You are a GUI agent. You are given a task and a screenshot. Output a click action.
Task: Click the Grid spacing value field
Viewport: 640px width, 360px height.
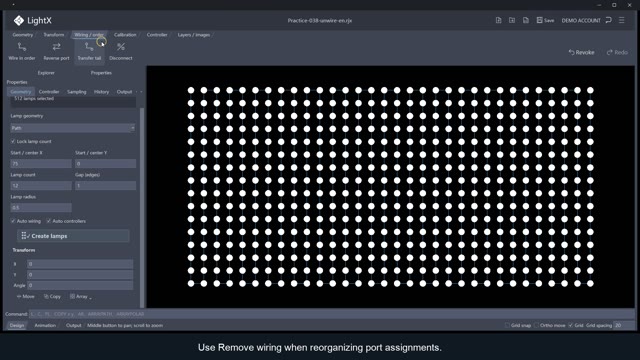[x=624, y=325]
